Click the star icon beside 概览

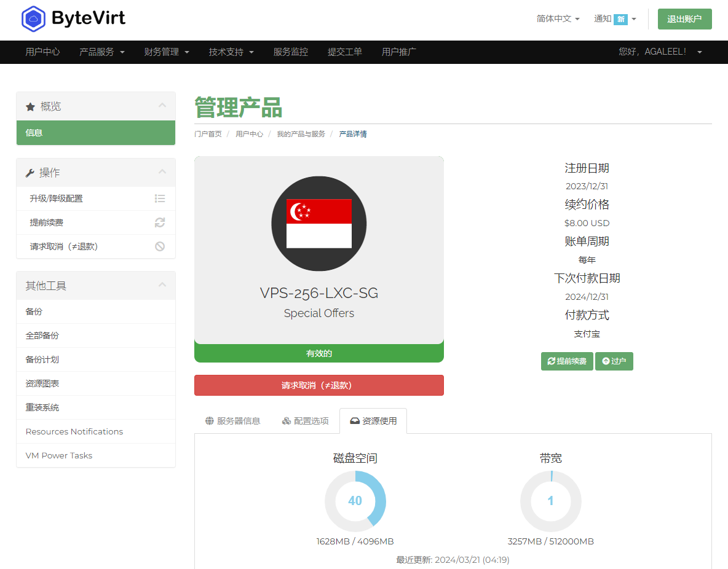click(29, 106)
